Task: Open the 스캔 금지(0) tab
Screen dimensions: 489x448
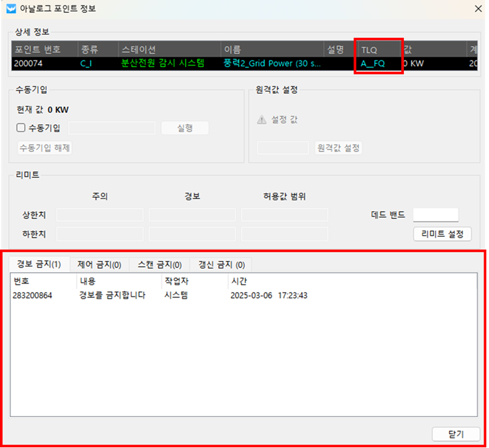Action: pos(159,265)
